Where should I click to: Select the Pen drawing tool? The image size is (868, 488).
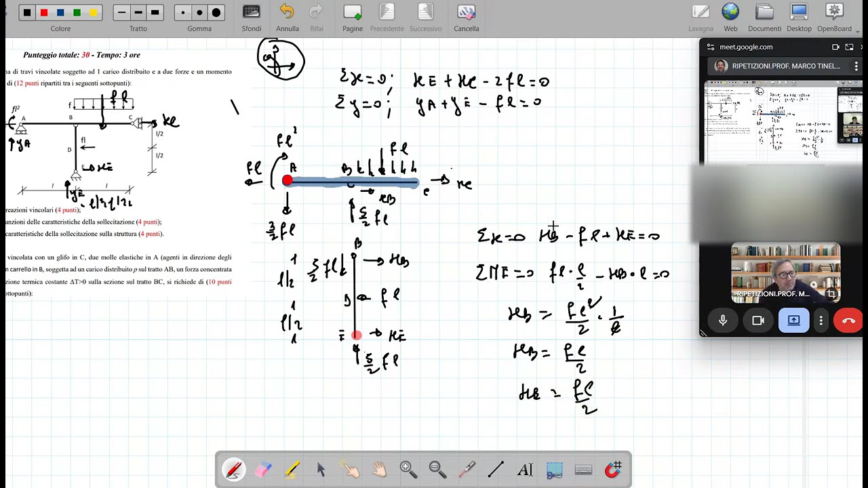click(233, 469)
